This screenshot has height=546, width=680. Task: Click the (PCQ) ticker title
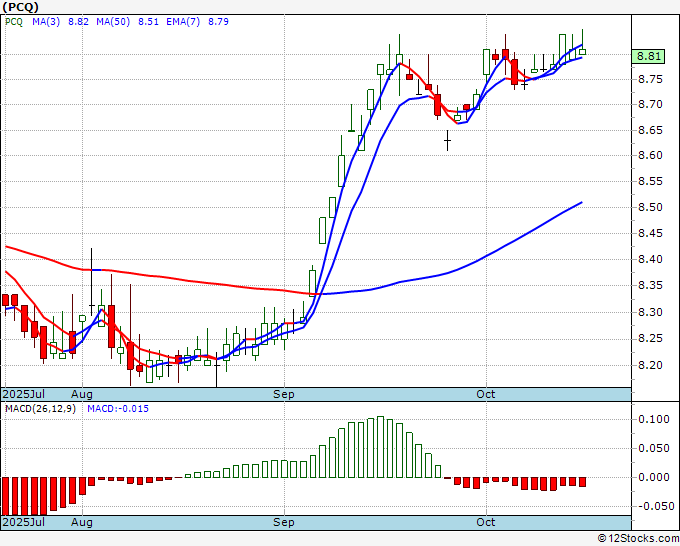(x=23, y=7)
